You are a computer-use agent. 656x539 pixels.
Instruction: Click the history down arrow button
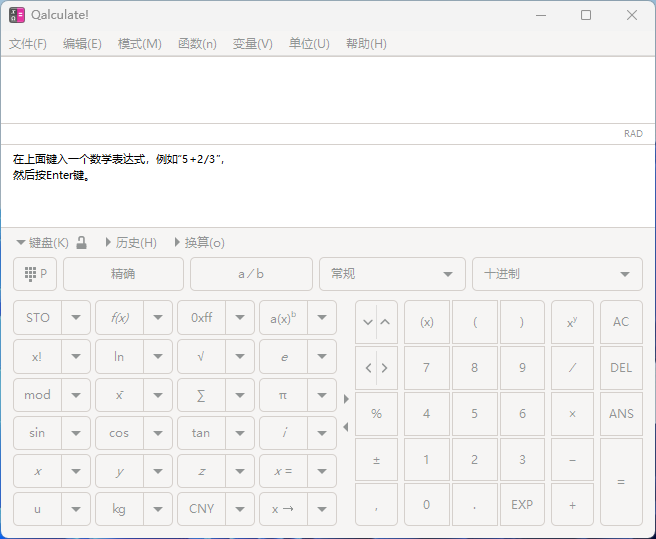pos(367,322)
